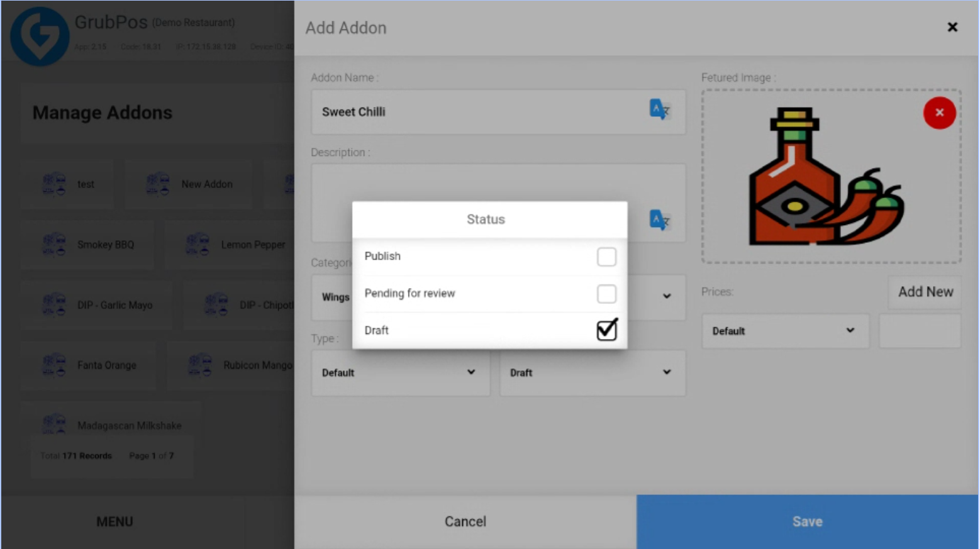
Task: Click the translate icon in Description field
Action: (659, 220)
